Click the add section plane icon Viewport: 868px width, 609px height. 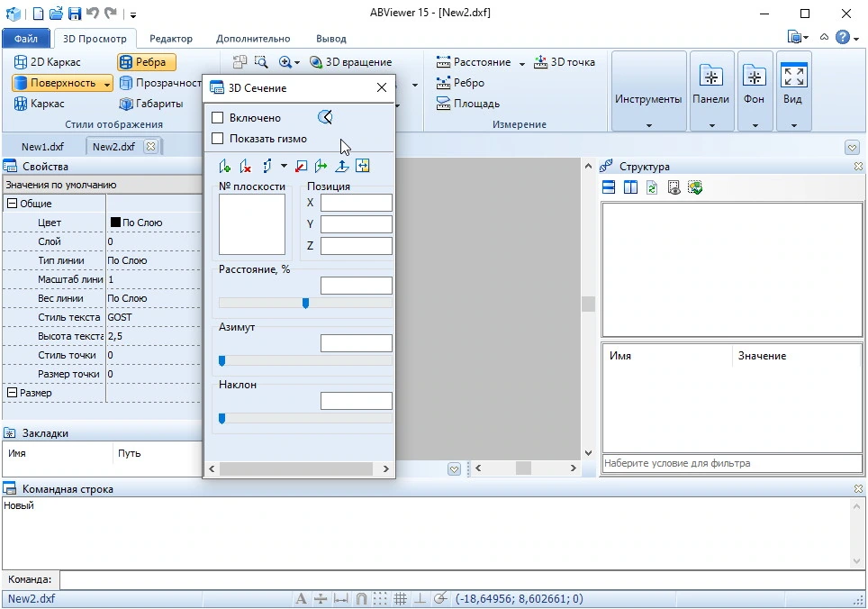(225, 166)
